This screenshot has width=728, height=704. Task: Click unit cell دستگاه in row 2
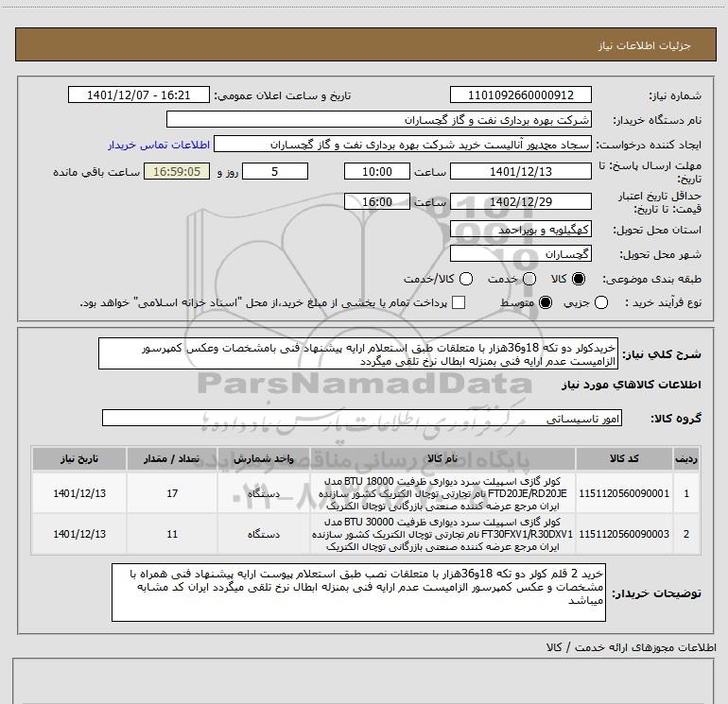point(264,534)
